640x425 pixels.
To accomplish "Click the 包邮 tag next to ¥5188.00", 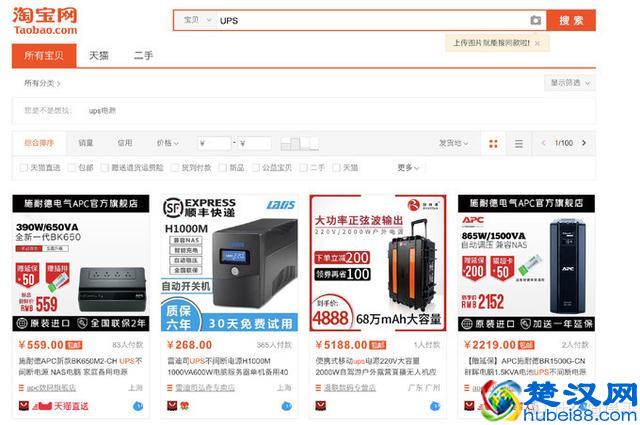I will 378,345.
